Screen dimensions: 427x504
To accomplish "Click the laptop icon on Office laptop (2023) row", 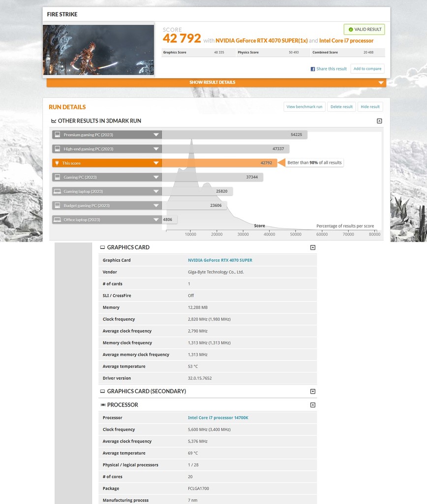I will click(57, 220).
